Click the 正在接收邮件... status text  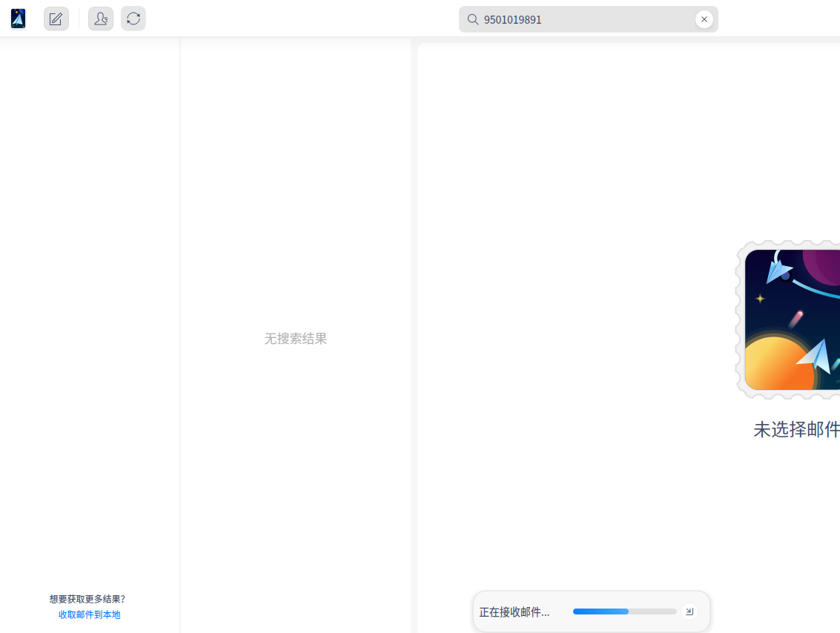coord(515,612)
